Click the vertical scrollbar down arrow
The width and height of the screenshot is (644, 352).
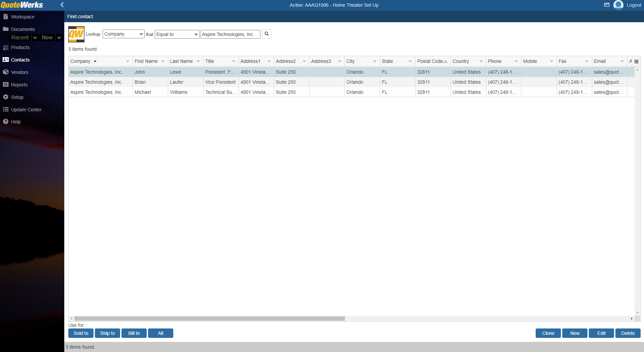(x=637, y=313)
